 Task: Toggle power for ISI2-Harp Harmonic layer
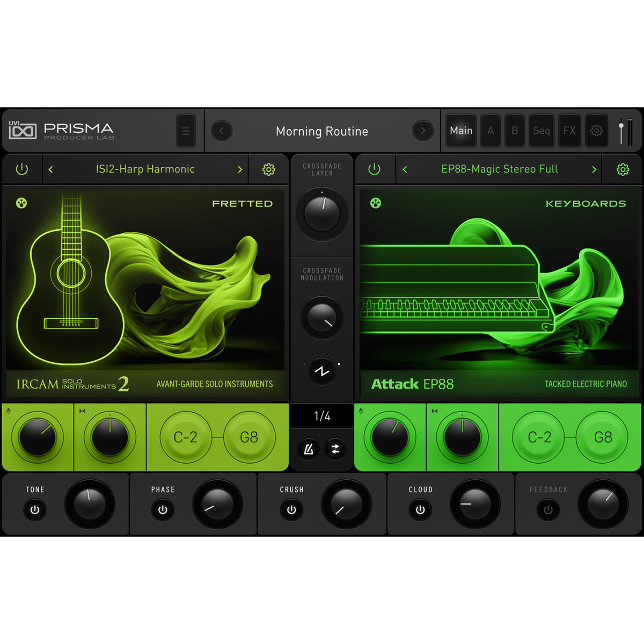(x=22, y=170)
